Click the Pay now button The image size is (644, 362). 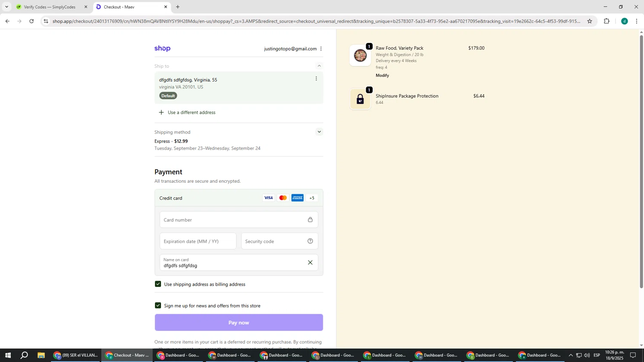[239, 323]
